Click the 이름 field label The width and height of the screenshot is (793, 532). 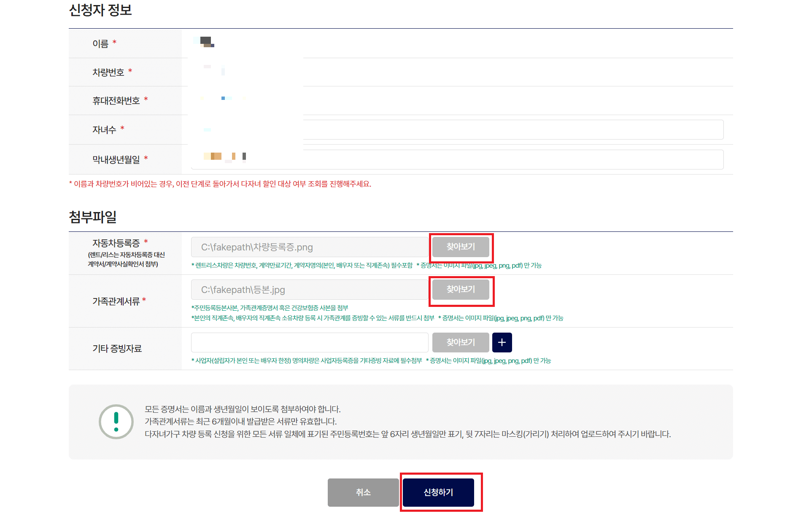tap(100, 43)
